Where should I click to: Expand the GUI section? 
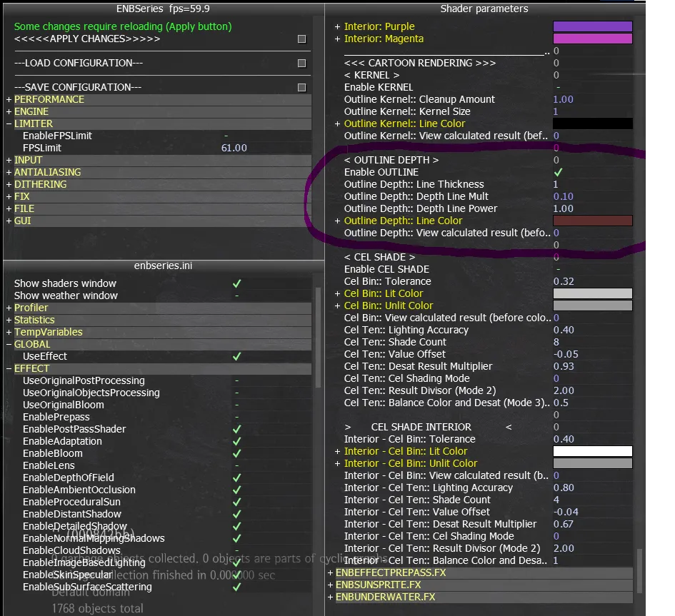point(9,221)
